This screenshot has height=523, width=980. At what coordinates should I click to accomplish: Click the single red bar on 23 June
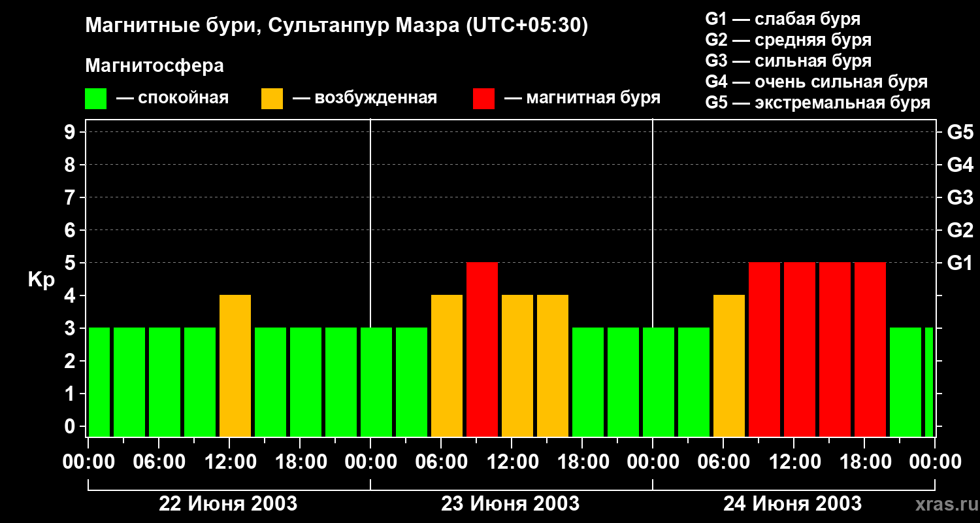[482, 350]
